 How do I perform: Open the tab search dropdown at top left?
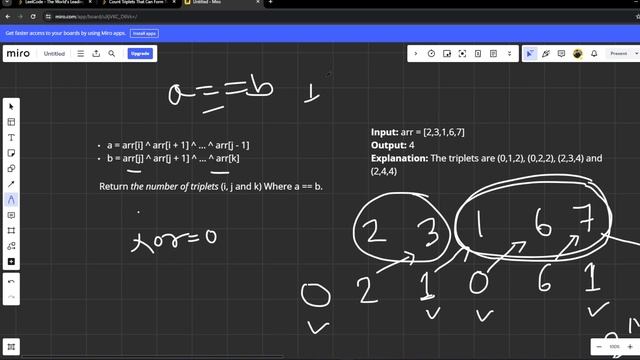click(x=7, y=2)
